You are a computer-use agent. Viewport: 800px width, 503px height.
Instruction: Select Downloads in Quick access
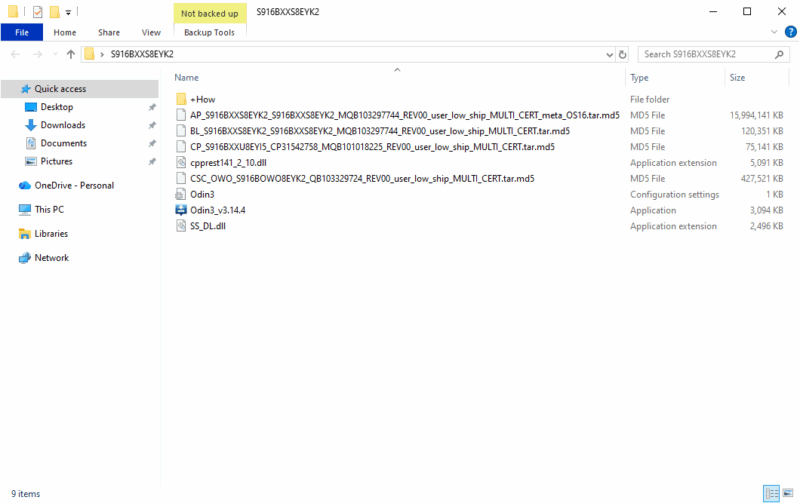[62, 125]
